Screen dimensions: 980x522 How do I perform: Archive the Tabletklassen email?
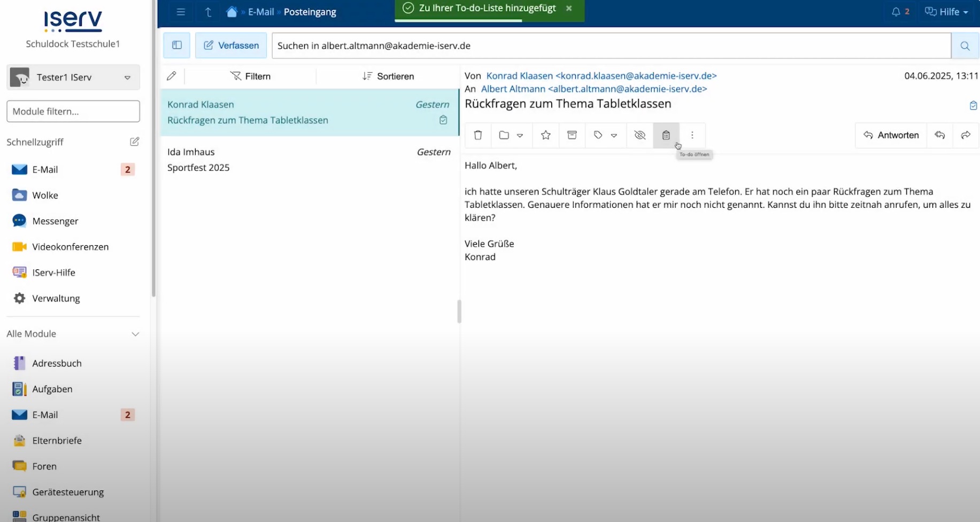tap(572, 135)
